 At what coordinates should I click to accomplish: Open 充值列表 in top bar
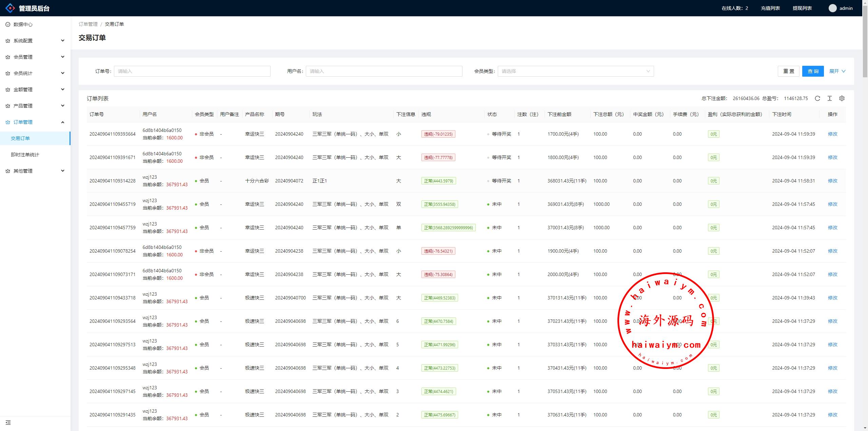770,8
